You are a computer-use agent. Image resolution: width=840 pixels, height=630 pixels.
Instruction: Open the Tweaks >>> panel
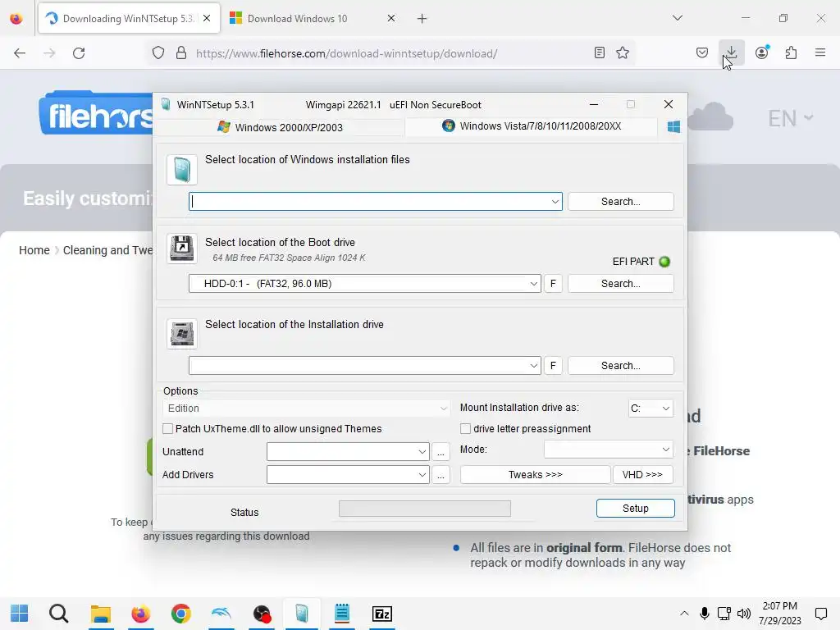click(x=535, y=475)
